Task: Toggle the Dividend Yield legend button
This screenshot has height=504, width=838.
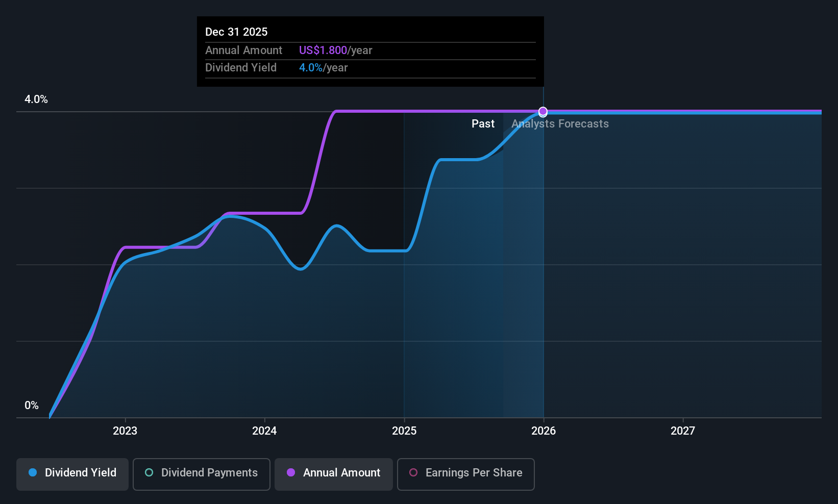Action: pyautogui.click(x=72, y=474)
